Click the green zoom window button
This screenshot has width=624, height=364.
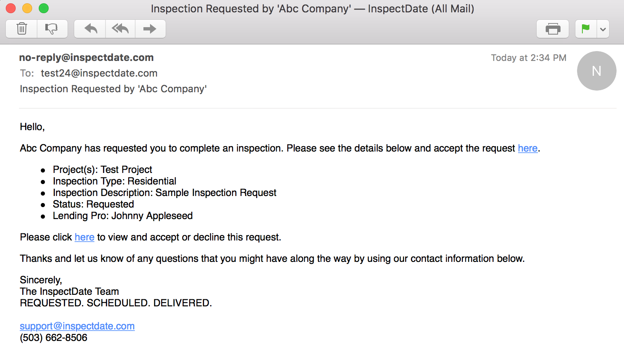coord(44,8)
